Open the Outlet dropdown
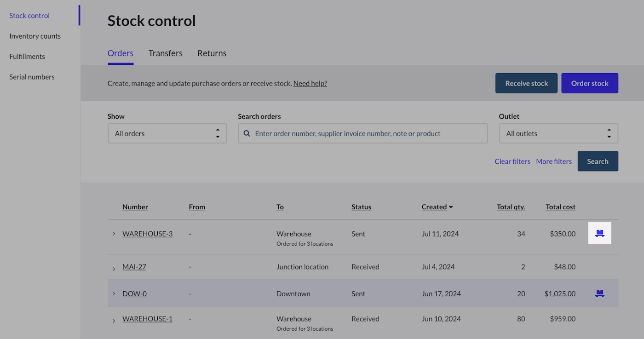The height and width of the screenshot is (339, 644). pyautogui.click(x=558, y=133)
